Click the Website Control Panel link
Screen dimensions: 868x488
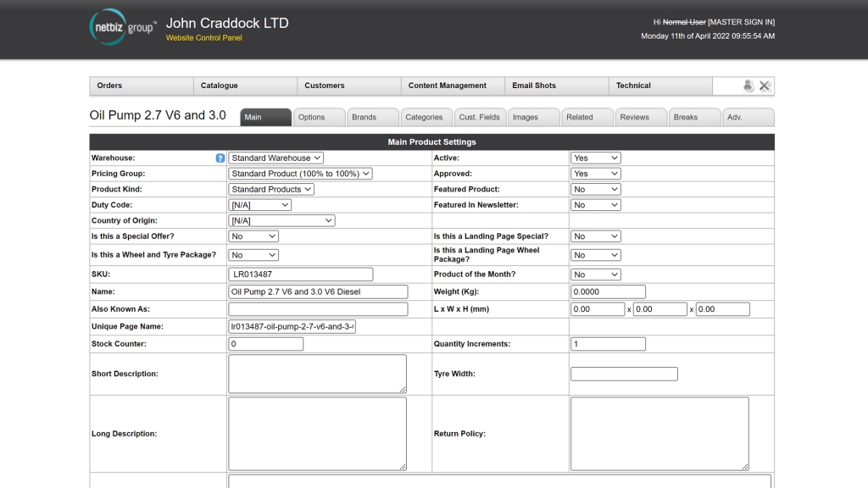pos(203,38)
